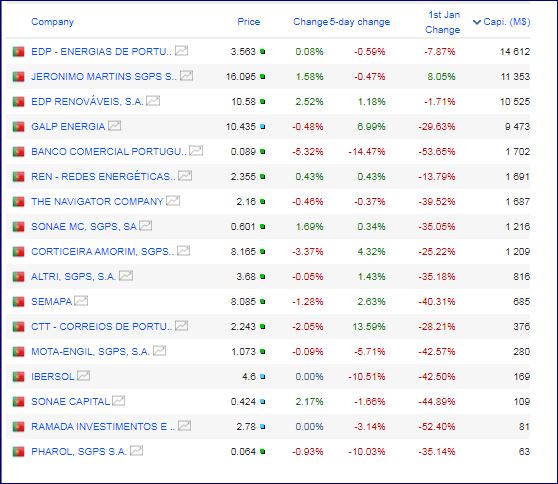Click the sort arrow beside Capi. (M$)
Screen dimensions: 558x484
click(x=477, y=22)
